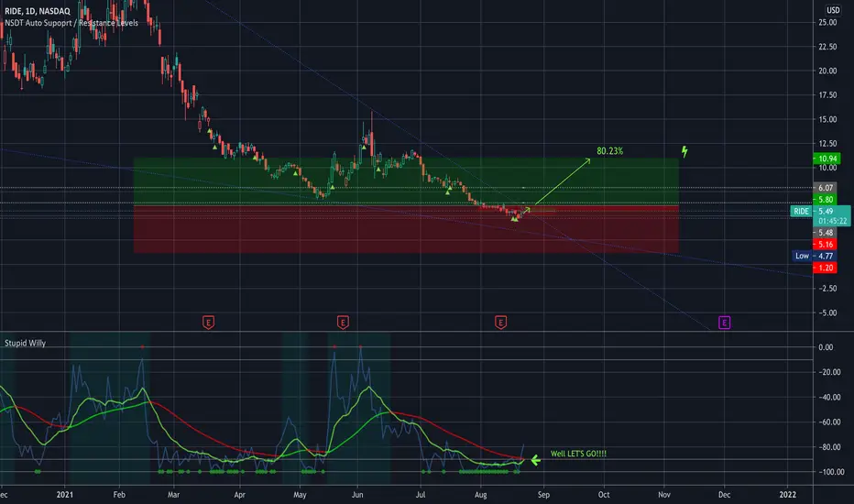The image size is (854, 504).
Task: Open the earnings marker near June
Action: click(x=343, y=323)
